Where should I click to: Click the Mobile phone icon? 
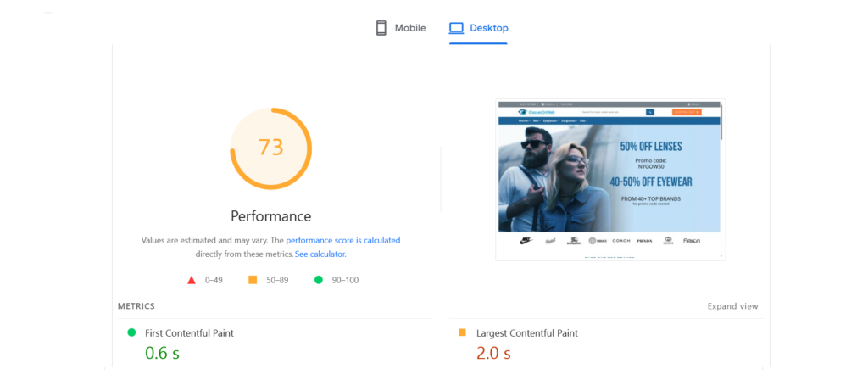tap(381, 28)
